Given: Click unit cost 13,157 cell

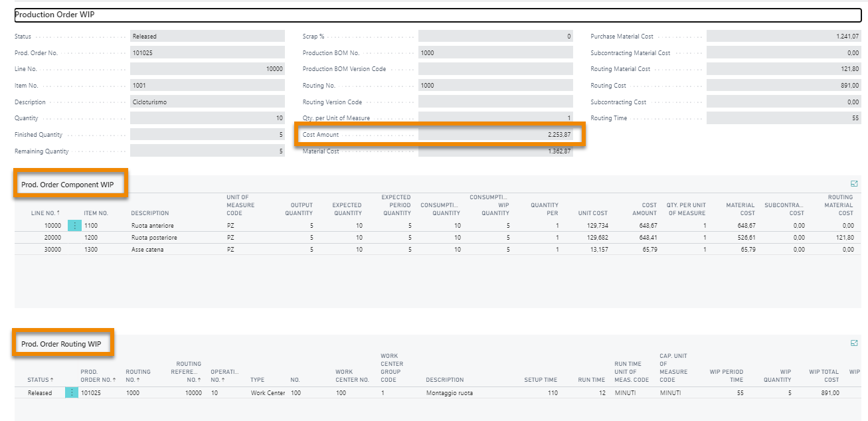Looking at the screenshot, I should (598, 249).
